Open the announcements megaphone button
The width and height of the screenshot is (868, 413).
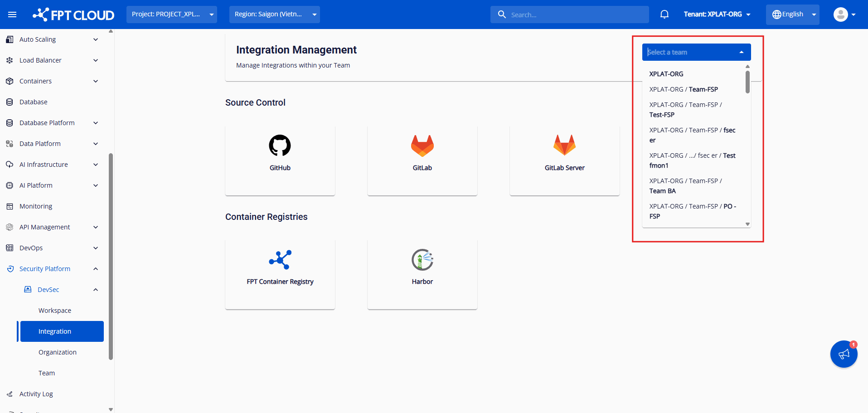point(844,354)
